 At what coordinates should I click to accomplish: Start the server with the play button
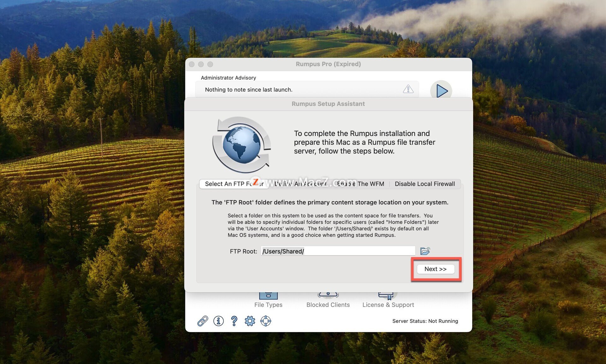point(441,91)
